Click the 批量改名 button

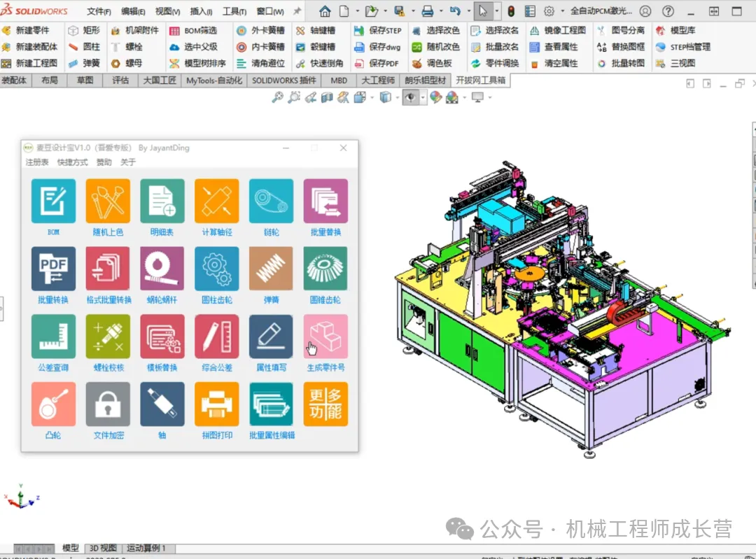click(x=495, y=47)
